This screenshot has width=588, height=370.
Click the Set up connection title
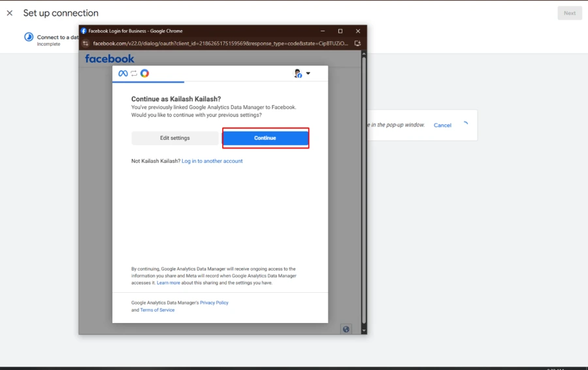[x=61, y=13]
